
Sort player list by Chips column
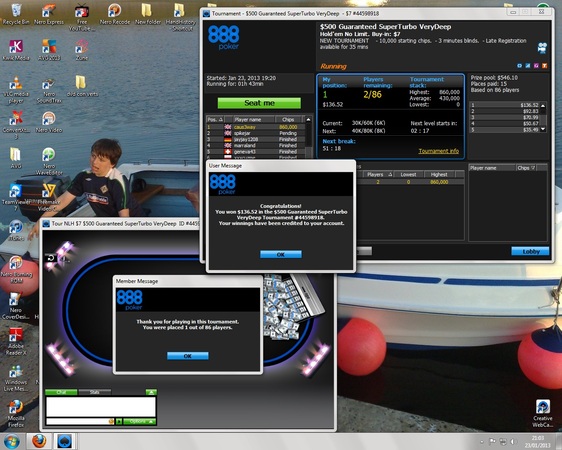click(289, 120)
